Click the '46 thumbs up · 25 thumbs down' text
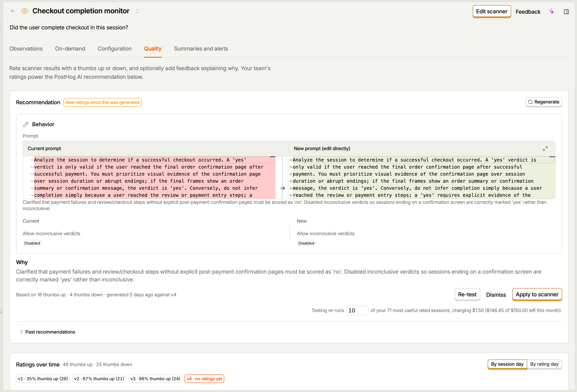 [97, 364]
